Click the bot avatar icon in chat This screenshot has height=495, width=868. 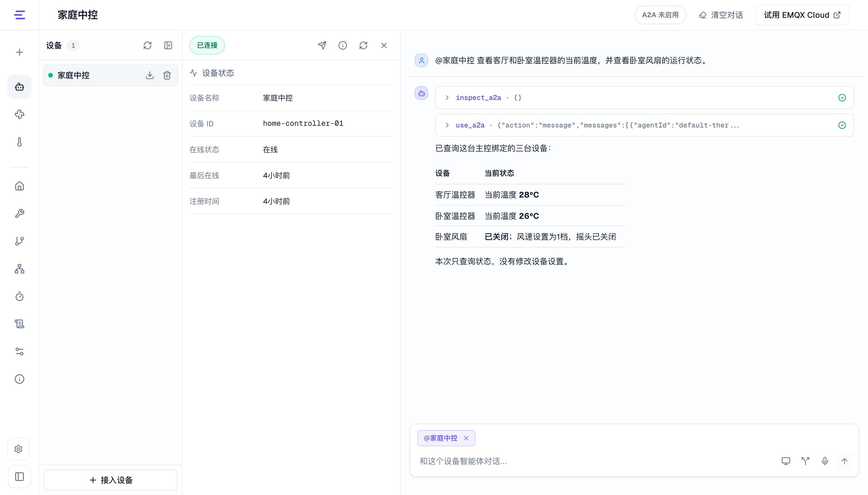pos(421,93)
